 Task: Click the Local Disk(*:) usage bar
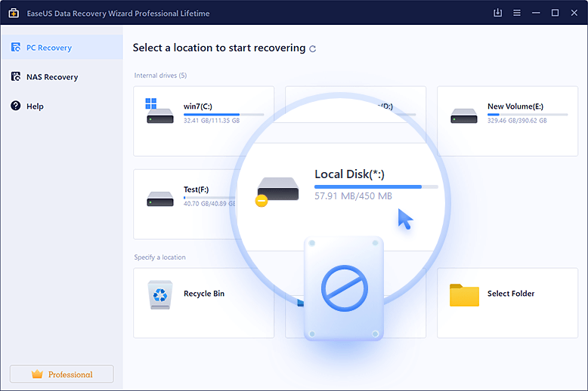pyautogui.click(x=376, y=186)
